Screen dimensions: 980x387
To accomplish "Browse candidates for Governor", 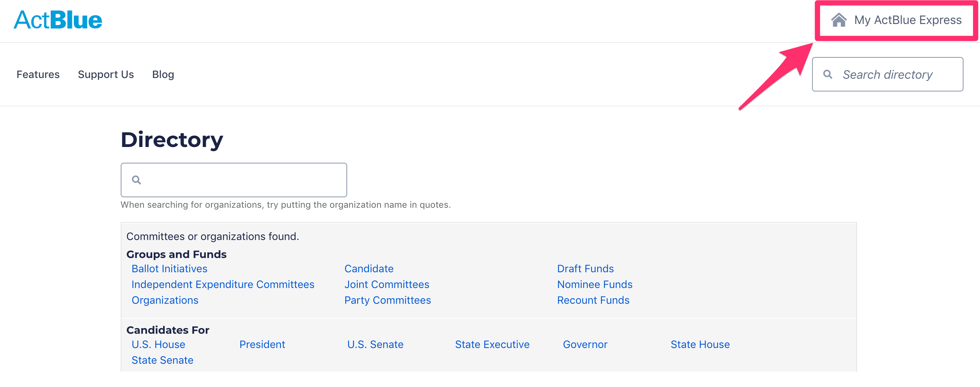I will 585,344.
